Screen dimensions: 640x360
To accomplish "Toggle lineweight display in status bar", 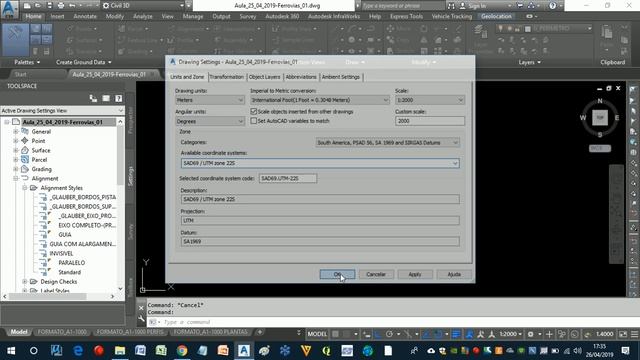I will (x=456, y=334).
